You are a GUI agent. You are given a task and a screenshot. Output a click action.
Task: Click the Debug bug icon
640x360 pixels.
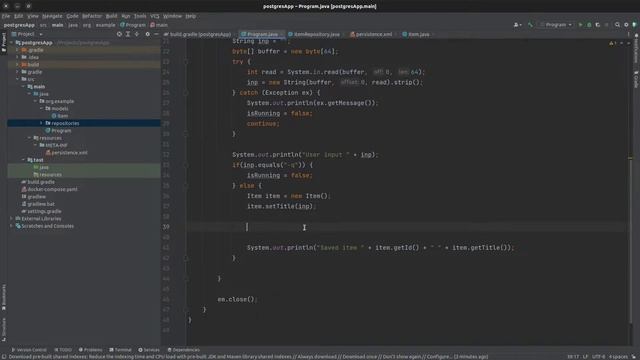[589, 25]
